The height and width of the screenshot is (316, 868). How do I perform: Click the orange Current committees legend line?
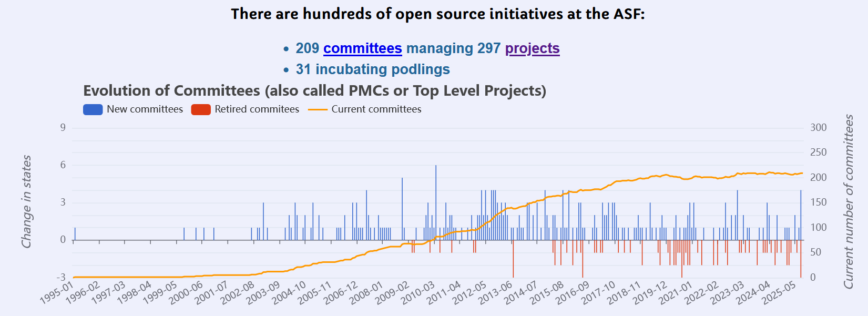(317, 109)
